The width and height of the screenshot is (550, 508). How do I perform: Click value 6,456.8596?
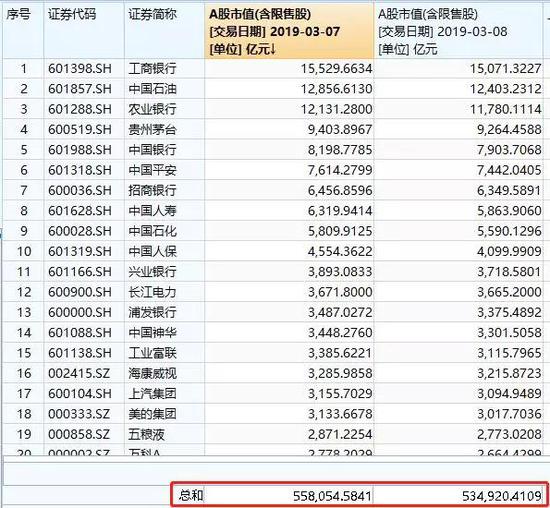click(340, 191)
